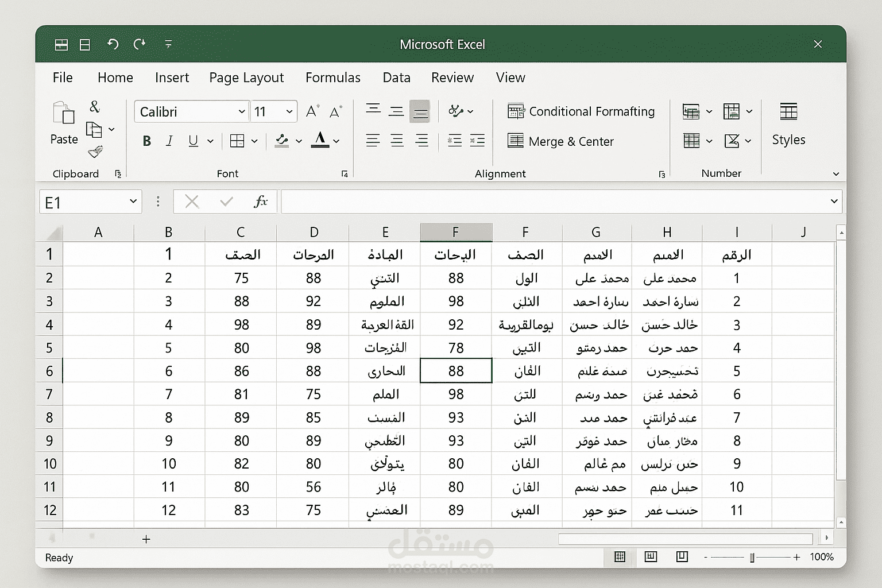
Task: Click the formula bar Cancel X icon
Action: (x=192, y=202)
